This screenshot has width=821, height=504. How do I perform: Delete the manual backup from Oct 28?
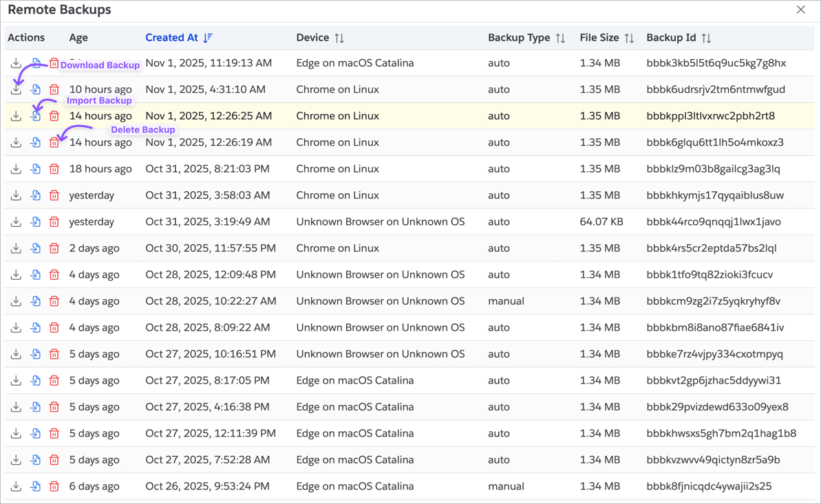click(x=54, y=301)
